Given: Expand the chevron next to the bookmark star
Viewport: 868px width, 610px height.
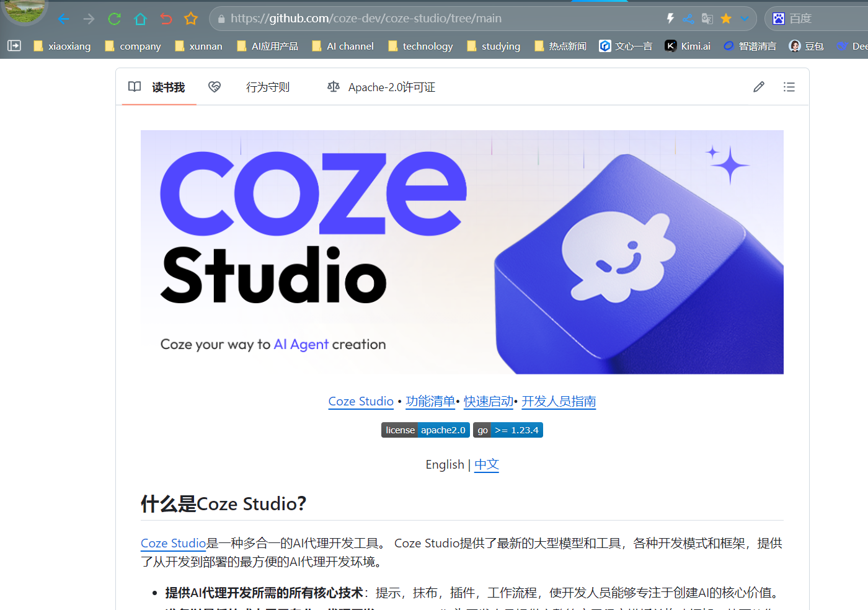Looking at the screenshot, I should tap(744, 19).
